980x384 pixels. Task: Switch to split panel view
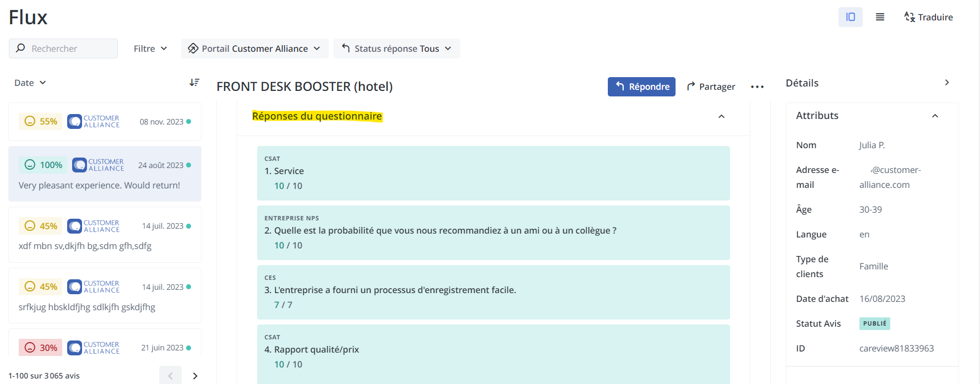[x=850, y=17]
